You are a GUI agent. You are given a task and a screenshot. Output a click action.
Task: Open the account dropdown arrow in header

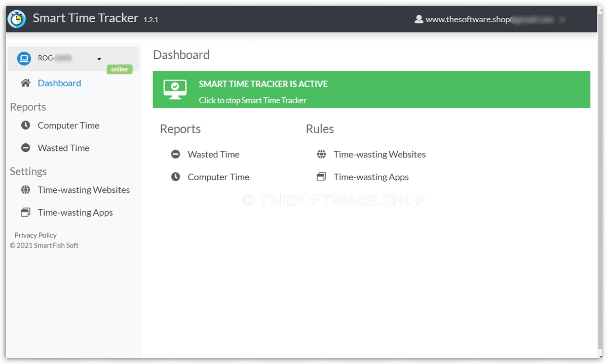(x=562, y=20)
